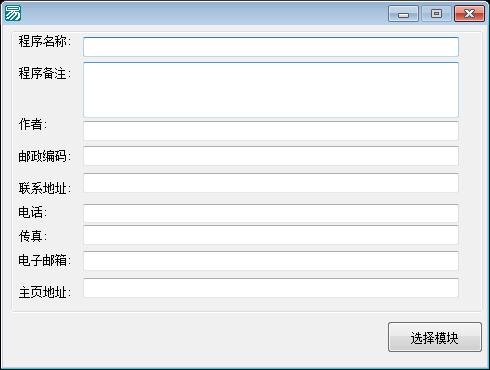
Task: Focus the 程序名称 input field
Action: [271, 47]
